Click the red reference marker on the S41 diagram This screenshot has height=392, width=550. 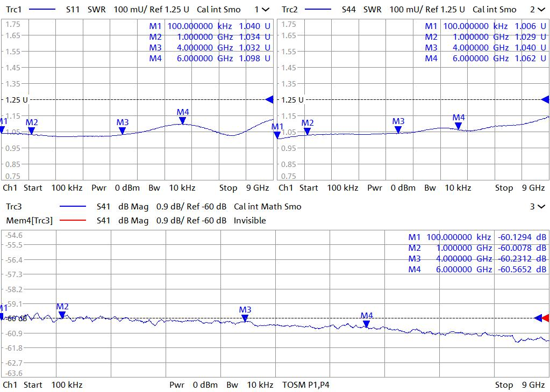[x=546, y=318]
